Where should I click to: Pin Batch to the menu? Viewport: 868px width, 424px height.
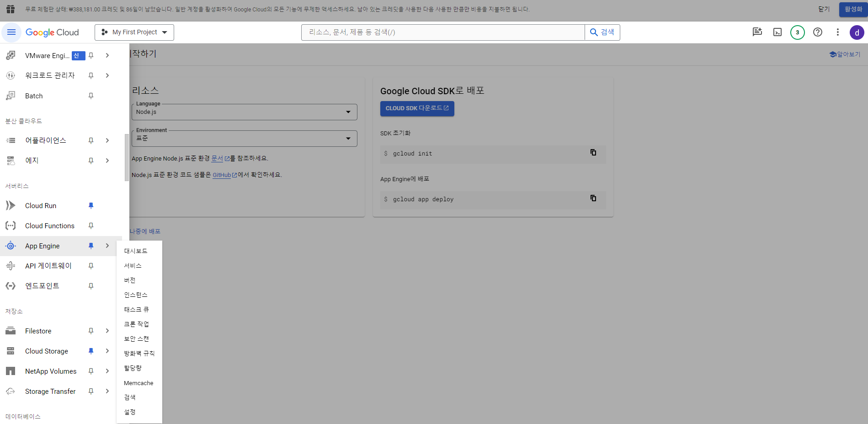point(91,96)
